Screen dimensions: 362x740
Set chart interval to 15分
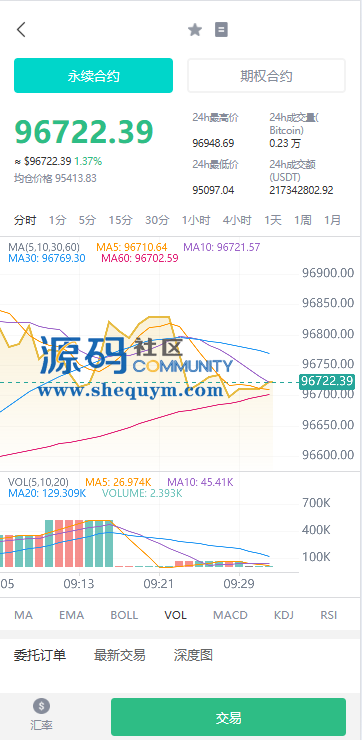click(x=120, y=220)
